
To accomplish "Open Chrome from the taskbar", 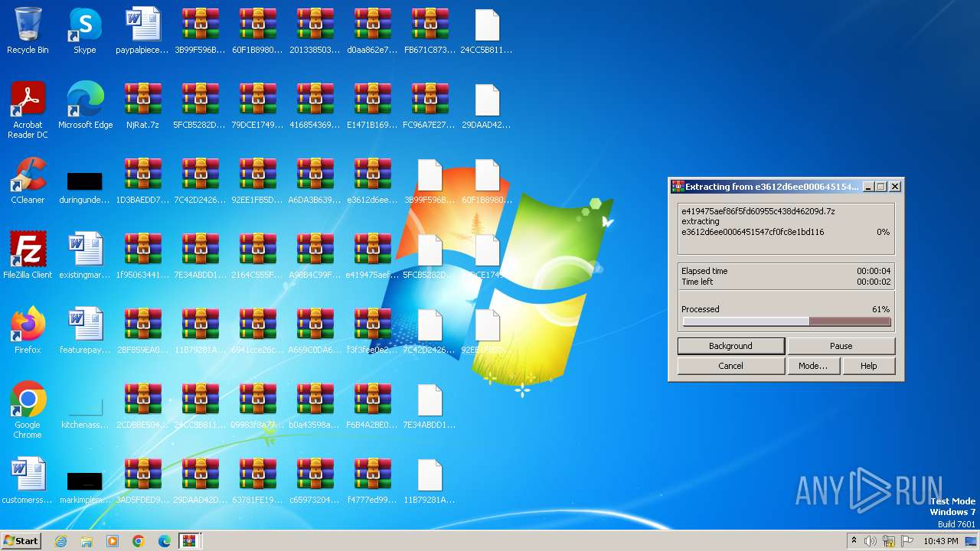I will [x=139, y=541].
